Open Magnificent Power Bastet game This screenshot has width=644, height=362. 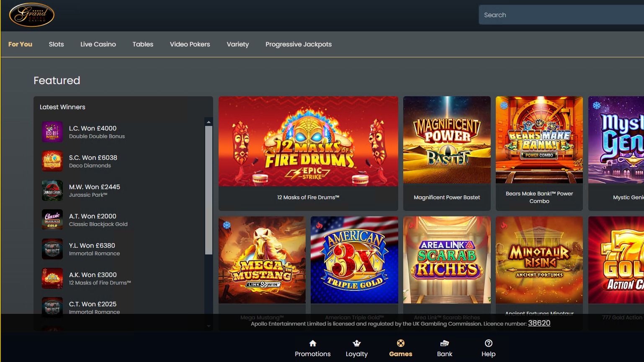447,140
